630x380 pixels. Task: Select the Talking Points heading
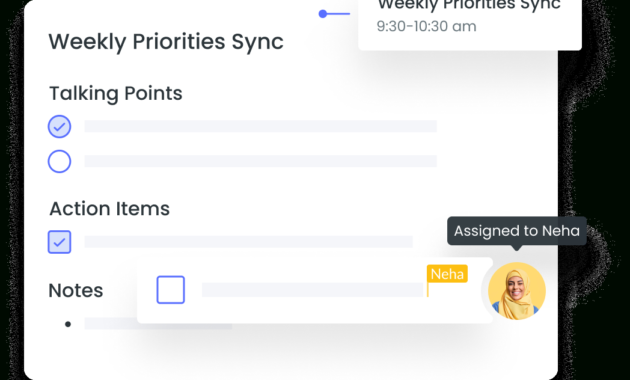(116, 94)
